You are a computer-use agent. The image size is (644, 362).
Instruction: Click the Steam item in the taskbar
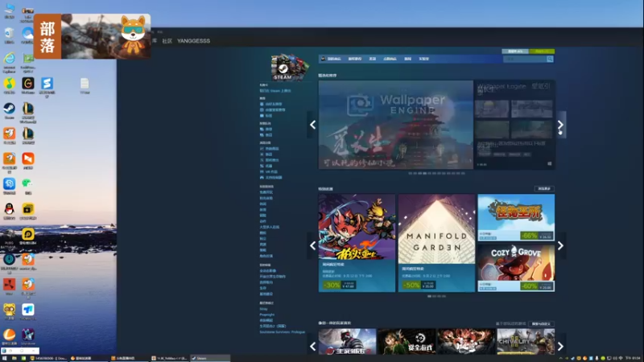[210, 358]
